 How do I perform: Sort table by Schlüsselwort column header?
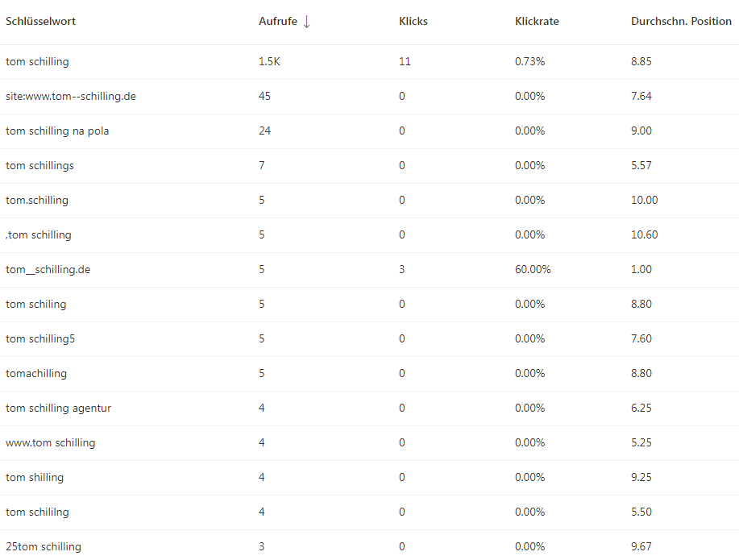(40, 22)
